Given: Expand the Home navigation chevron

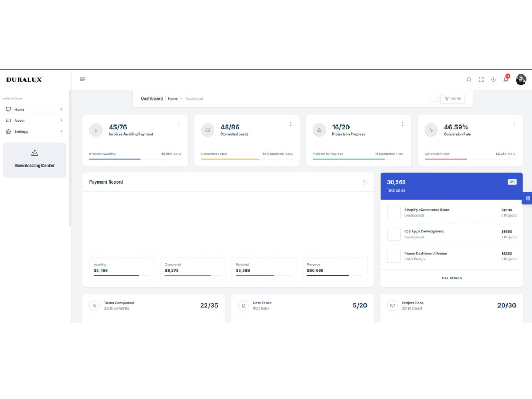Looking at the screenshot, I should pyautogui.click(x=61, y=109).
